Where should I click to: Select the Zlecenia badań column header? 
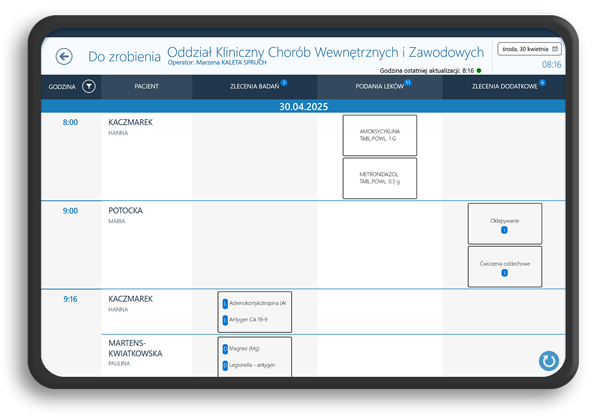pyautogui.click(x=254, y=86)
